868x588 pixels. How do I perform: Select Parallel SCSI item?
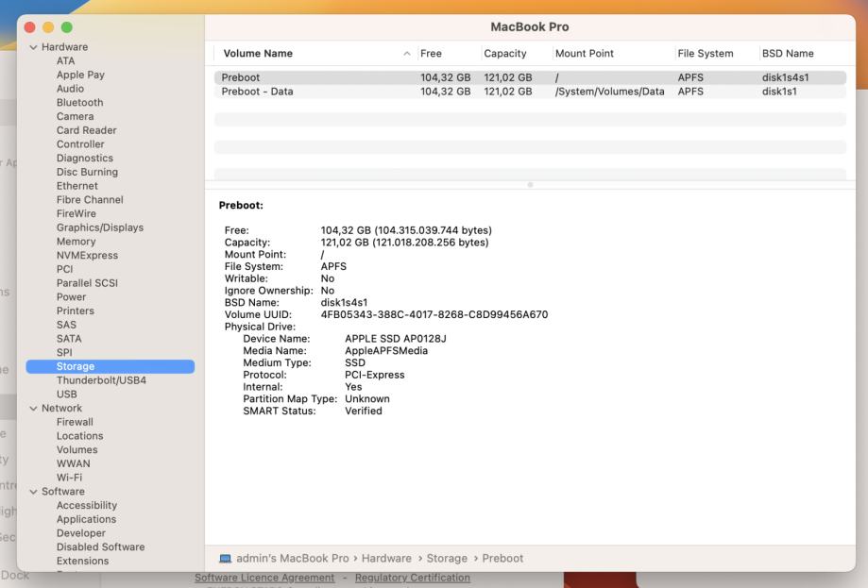coord(87,282)
